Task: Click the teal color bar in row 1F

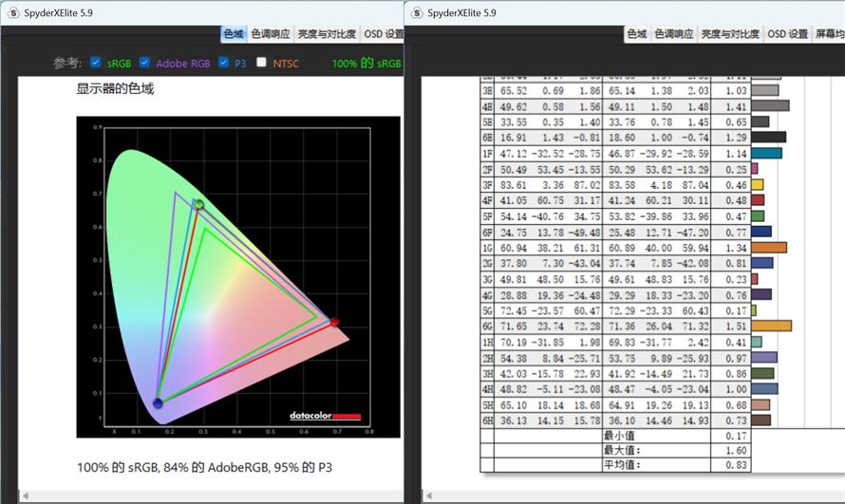Action: [x=766, y=154]
